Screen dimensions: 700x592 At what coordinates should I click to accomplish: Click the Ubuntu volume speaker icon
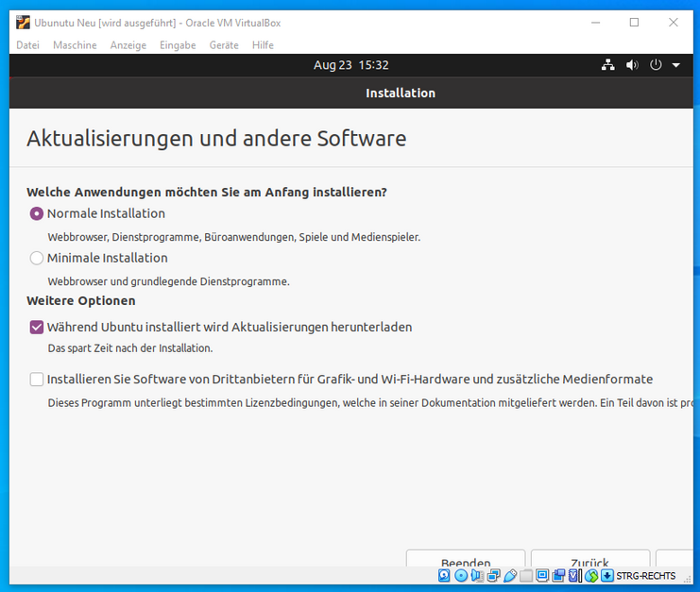[x=632, y=65]
